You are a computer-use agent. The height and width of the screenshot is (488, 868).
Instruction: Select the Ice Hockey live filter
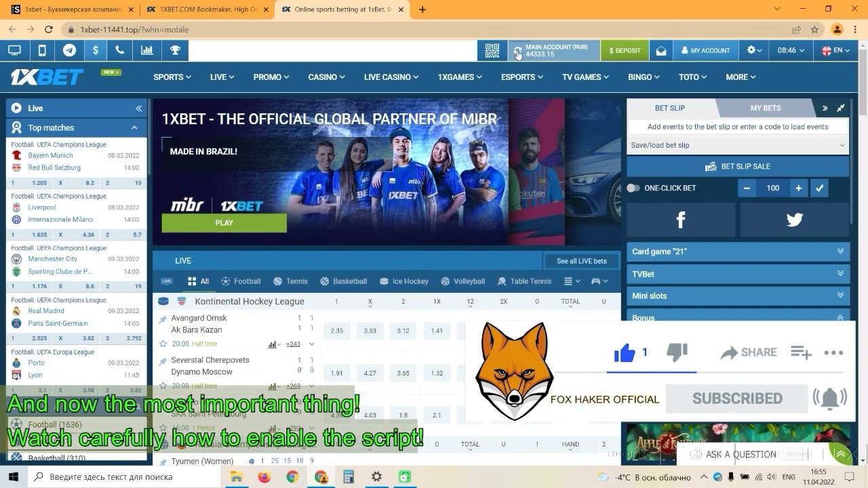(x=404, y=281)
